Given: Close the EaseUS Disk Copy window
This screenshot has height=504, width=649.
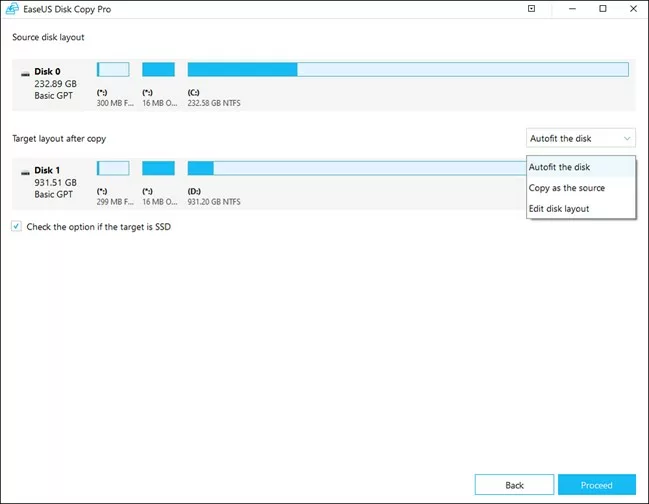Looking at the screenshot, I should [633, 9].
